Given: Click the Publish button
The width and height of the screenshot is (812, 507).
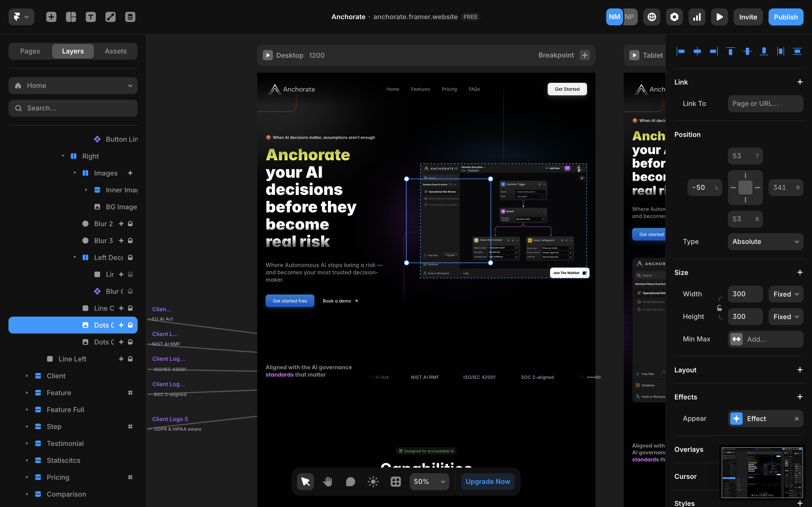Looking at the screenshot, I should [785, 17].
